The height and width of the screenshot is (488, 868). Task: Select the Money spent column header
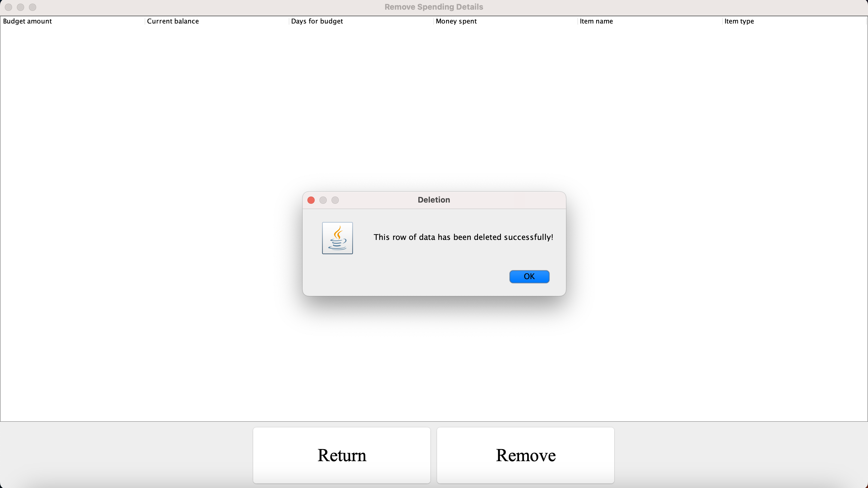coord(456,21)
